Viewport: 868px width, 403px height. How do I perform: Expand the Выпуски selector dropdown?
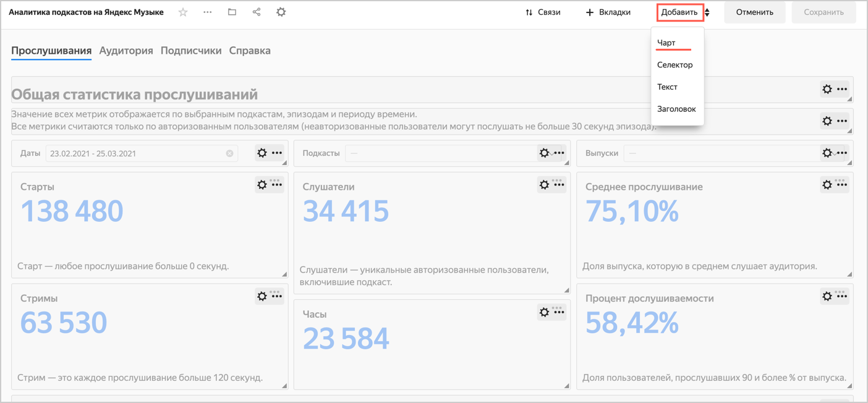pyautogui.click(x=720, y=153)
